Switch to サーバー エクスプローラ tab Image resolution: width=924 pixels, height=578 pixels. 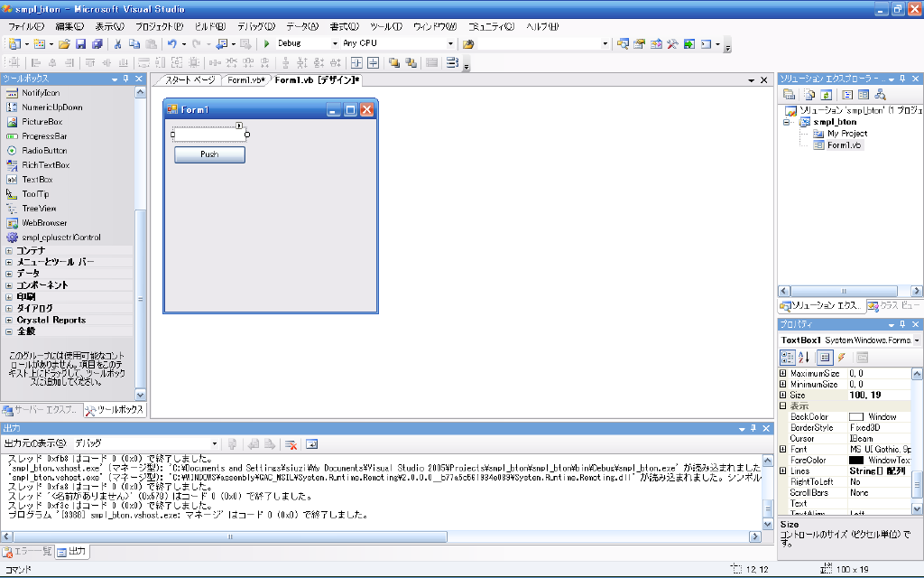[x=41, y=410]
